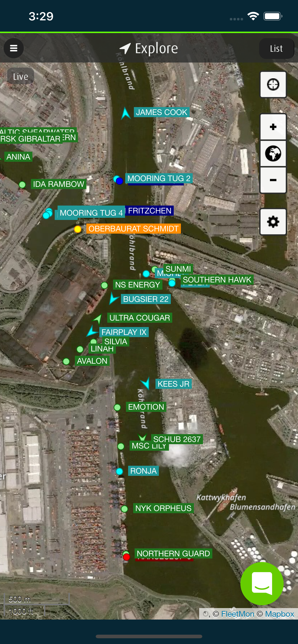Tap the locate-me crosshair button
Screen dimensions: 298x644
click(273, 85)
